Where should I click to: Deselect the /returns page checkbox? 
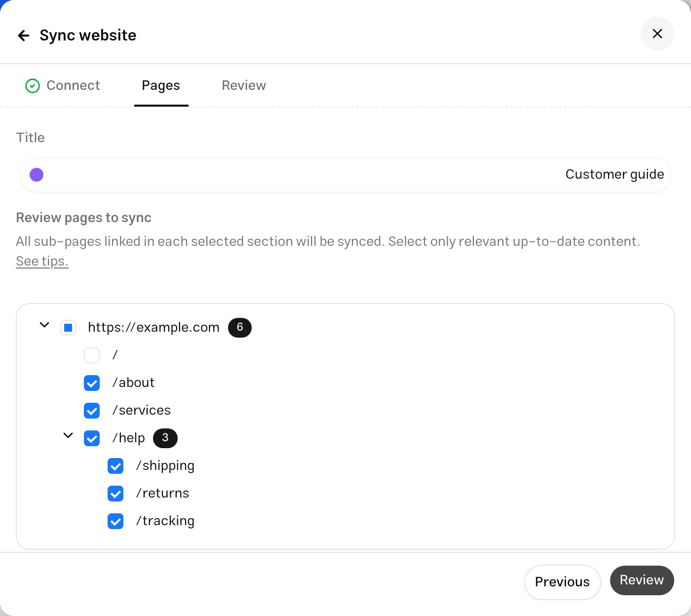coord(115,493)
